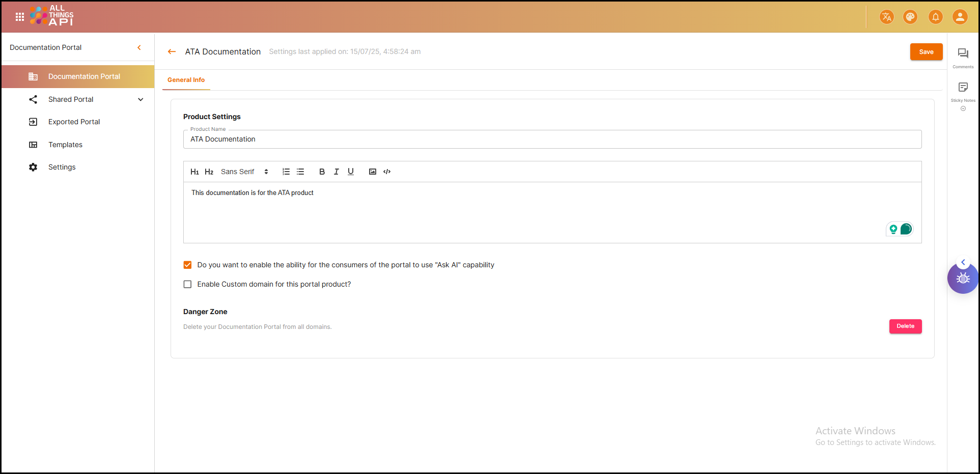Screen dimensions: 980x474
Task: Disable the "Ask AI" capability checkbox
Action: [x=188, y=265]
